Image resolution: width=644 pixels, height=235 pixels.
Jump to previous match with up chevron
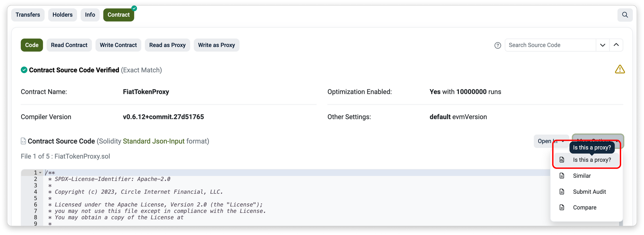(x=616, y=45)
